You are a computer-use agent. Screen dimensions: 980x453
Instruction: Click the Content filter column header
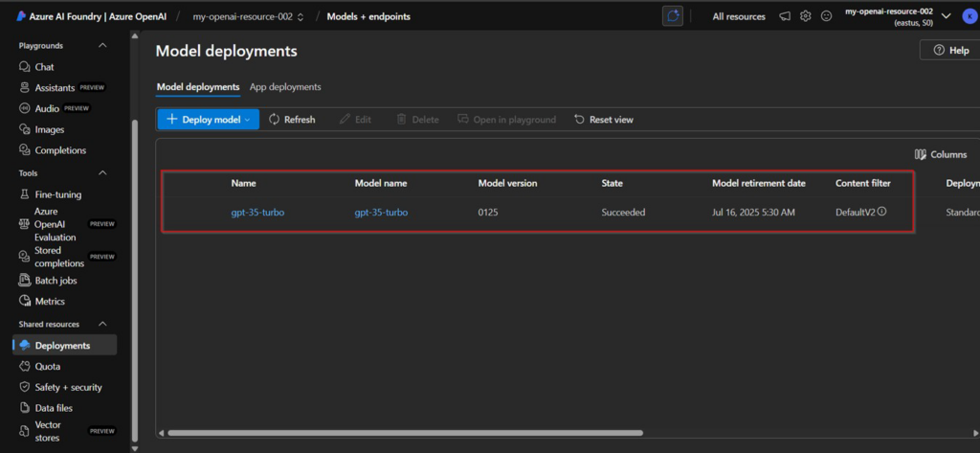[863, 183]
